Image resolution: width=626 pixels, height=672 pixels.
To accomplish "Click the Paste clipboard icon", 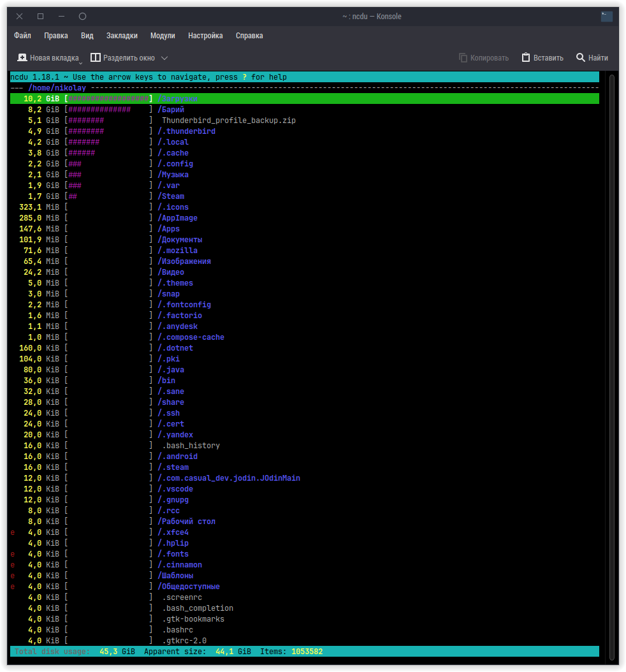I will click(526, 57).
